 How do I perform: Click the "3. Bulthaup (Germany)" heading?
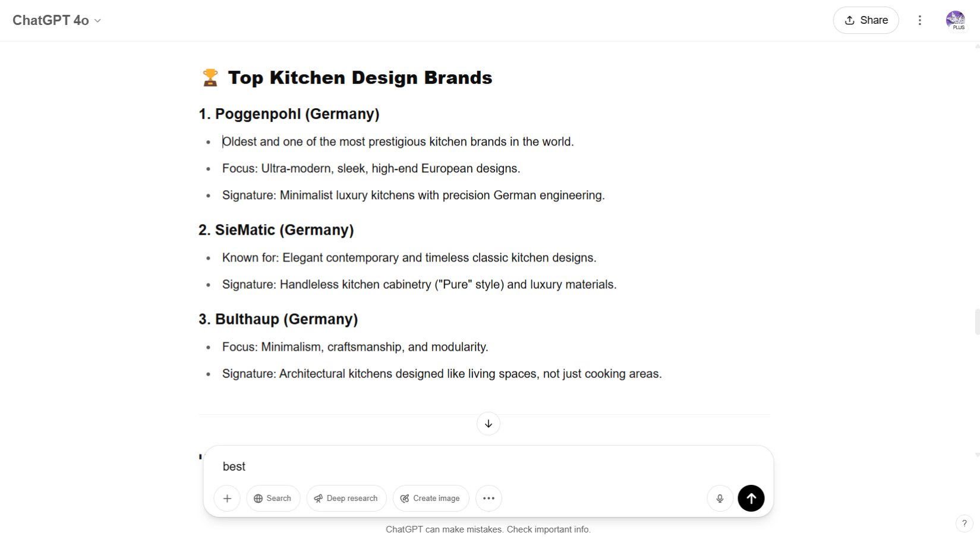(278, 319)
